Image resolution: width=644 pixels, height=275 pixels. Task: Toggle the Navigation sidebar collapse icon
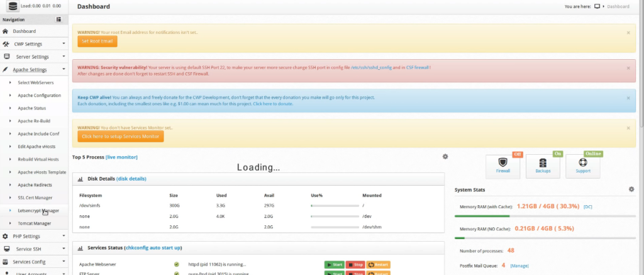click(58, 20)
